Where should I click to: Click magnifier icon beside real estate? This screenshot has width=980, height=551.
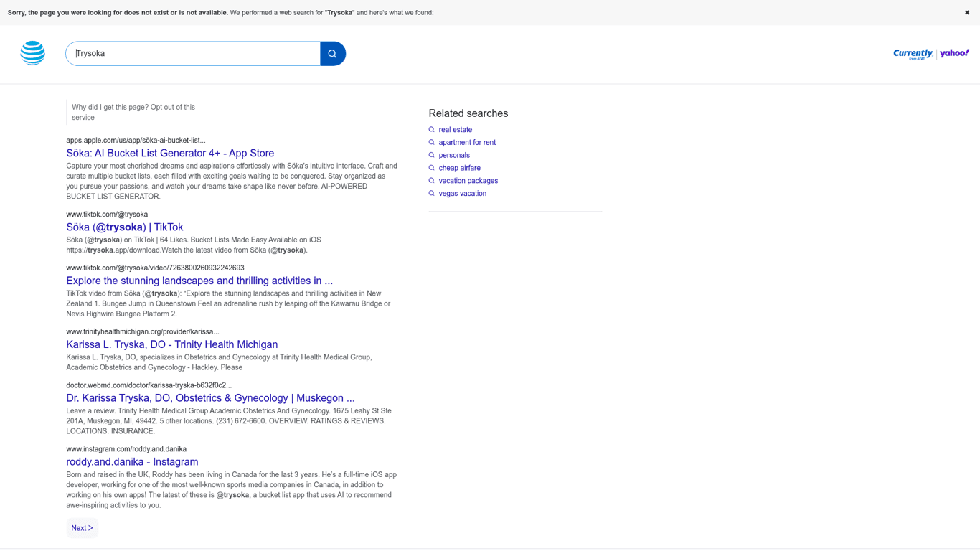pyautogui.click(x=431, y=130)
